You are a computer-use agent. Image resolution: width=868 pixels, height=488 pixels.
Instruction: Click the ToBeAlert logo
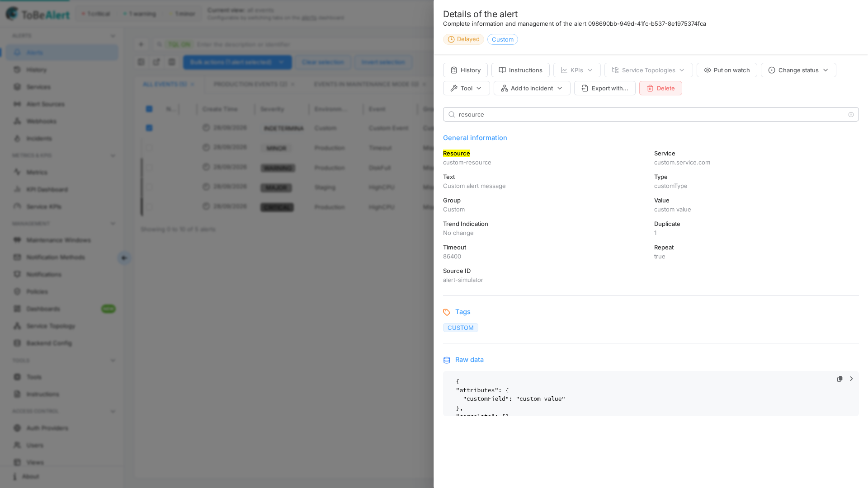tap(38, 14)
